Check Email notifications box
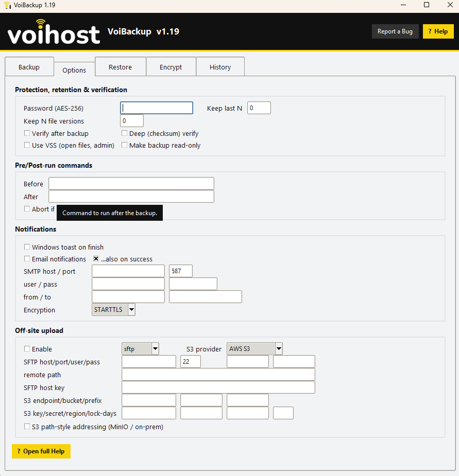This screenshot has width=459, height=476. pyautogui.click(x=27, y=259)
